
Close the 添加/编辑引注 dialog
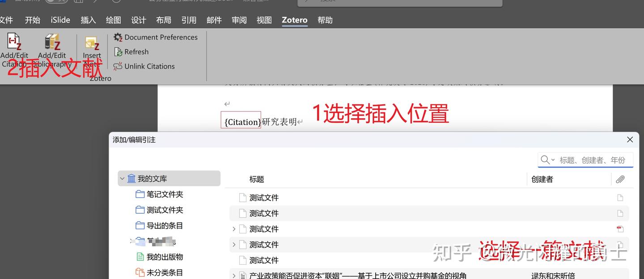pos(630,140)
